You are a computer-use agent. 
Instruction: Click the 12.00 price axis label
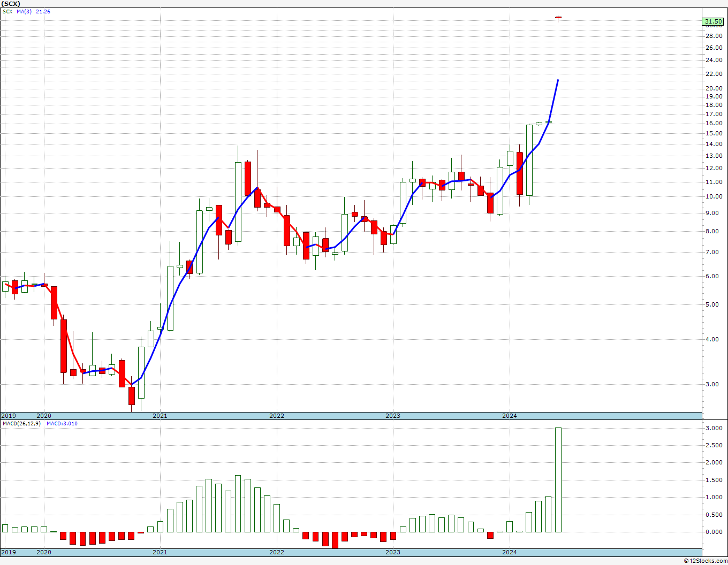coord(714,169)
